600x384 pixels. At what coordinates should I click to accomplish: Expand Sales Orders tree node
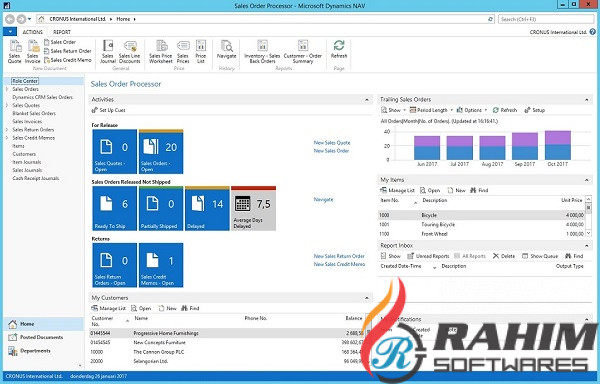[x=7, y=89]
